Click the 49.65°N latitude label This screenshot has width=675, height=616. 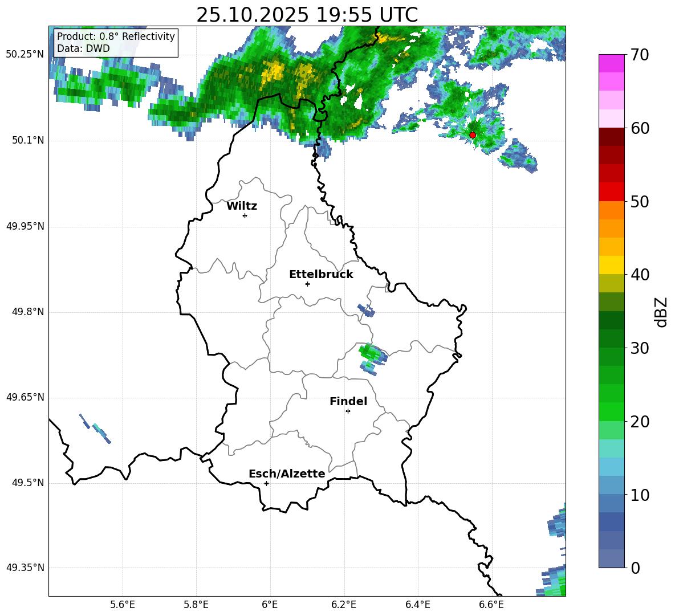tap(25, 397)
